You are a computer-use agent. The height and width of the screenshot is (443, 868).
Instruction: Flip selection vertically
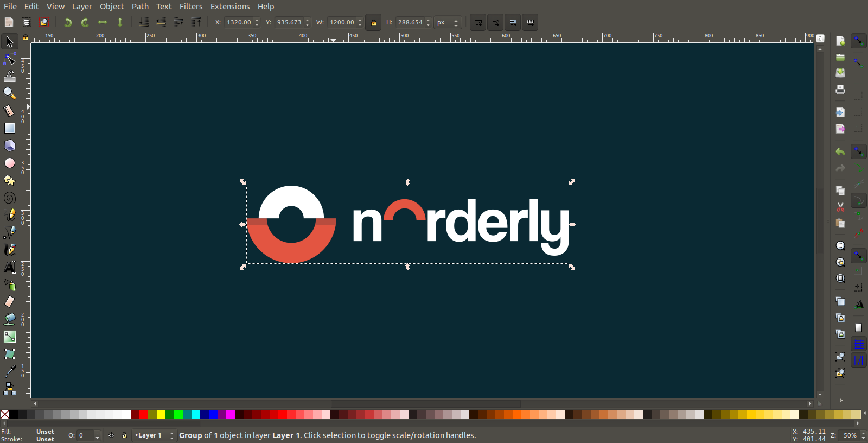pos(120,22)
